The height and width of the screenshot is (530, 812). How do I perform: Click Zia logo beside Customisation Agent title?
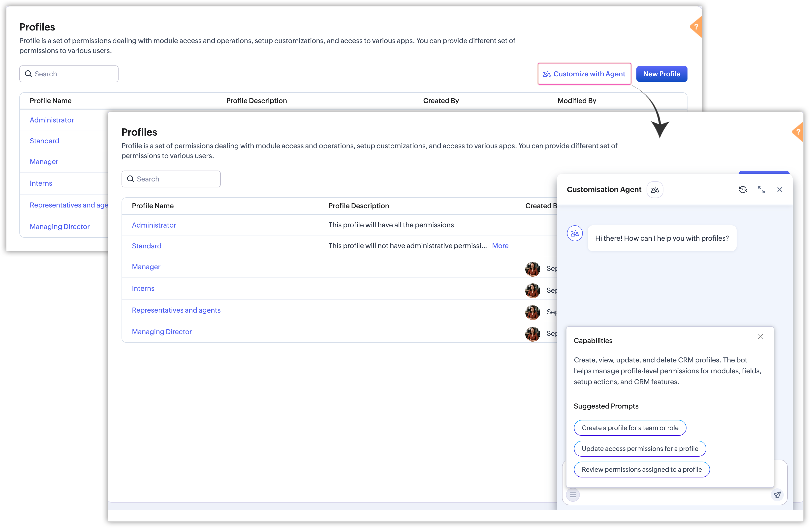click(654, 190)
